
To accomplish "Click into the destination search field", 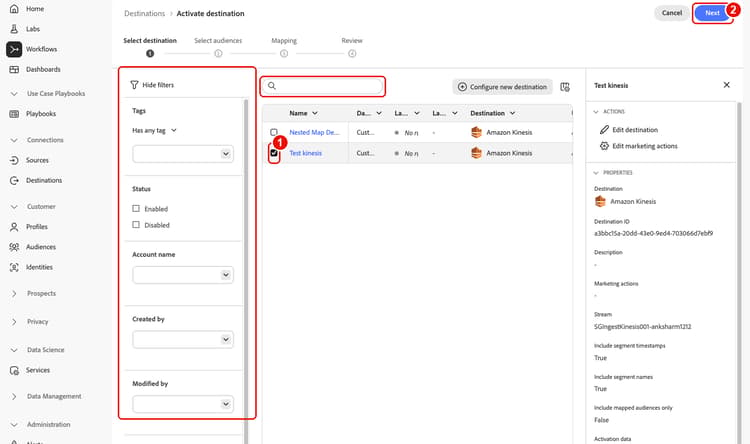I will 323,86.
